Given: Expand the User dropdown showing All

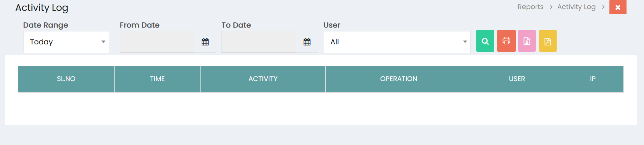Looking at the screenshot, I should pyautogui.click(x=397, y=42).
